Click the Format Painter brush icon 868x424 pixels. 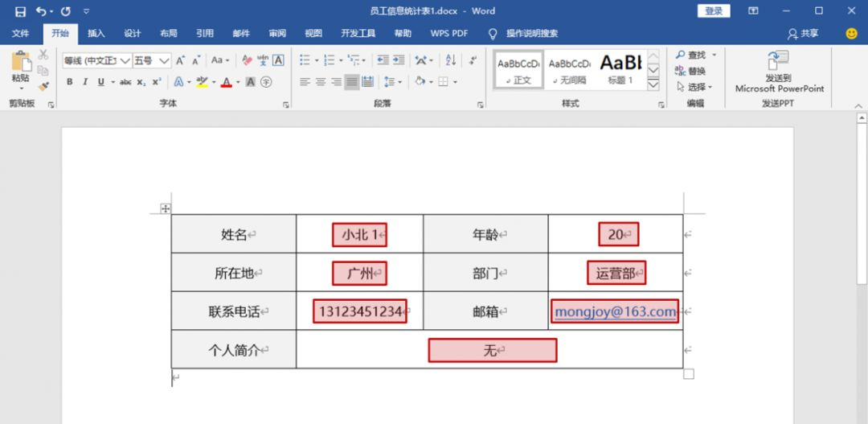click(43, 85)
